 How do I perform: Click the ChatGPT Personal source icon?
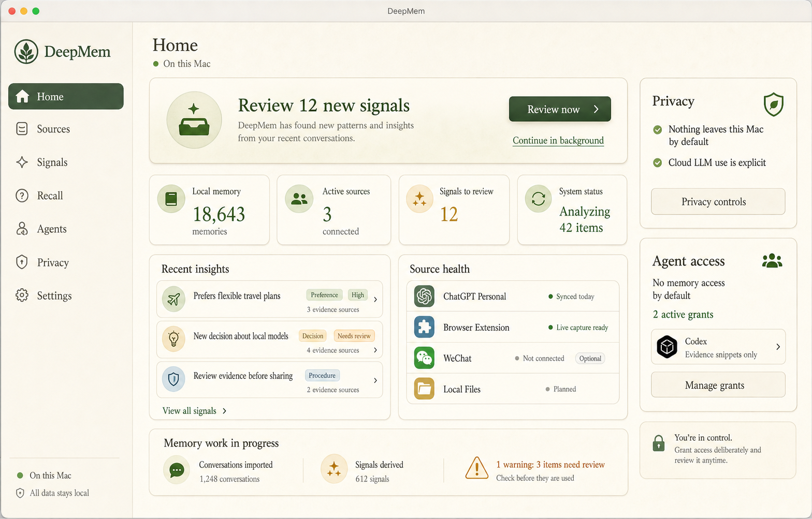pos(424,296)
